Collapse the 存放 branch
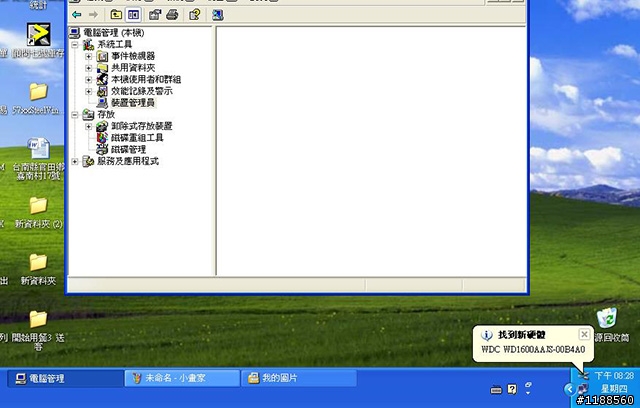640x408 pixels. pos(75,115)
